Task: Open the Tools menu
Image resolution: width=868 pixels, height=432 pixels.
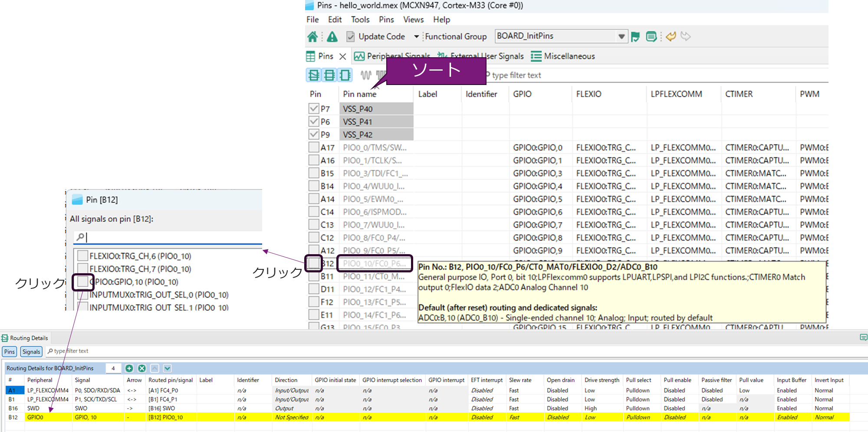Action: 360,20
